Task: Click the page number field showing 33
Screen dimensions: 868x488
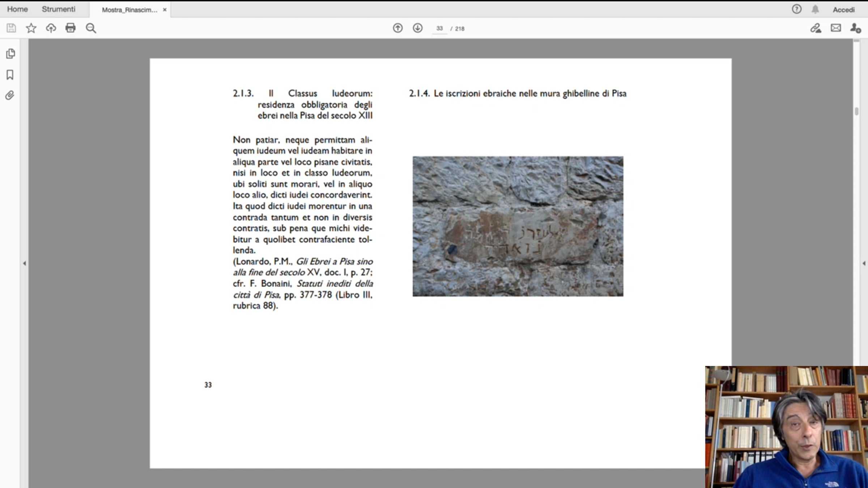Action: coord(439,29)
